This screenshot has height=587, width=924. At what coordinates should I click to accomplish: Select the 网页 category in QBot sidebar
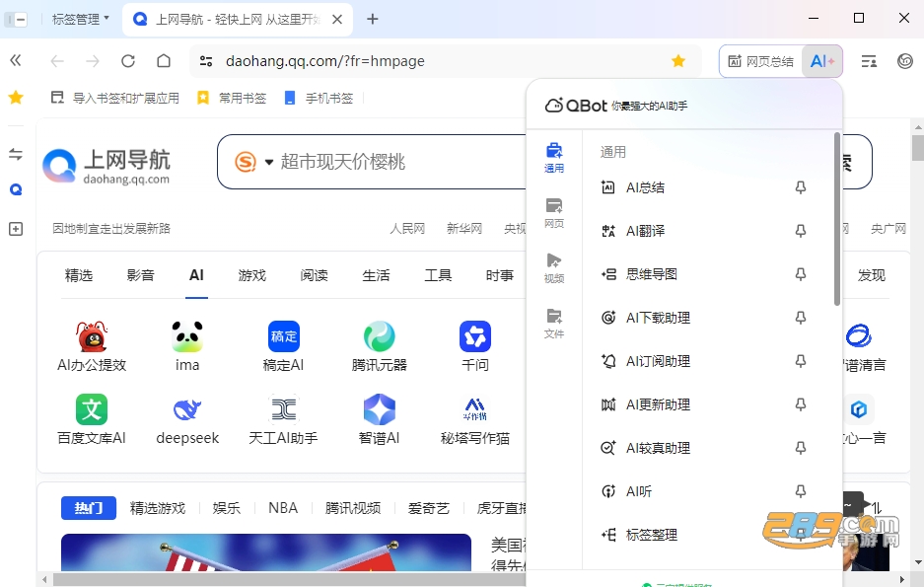click(x=554, y=213)
